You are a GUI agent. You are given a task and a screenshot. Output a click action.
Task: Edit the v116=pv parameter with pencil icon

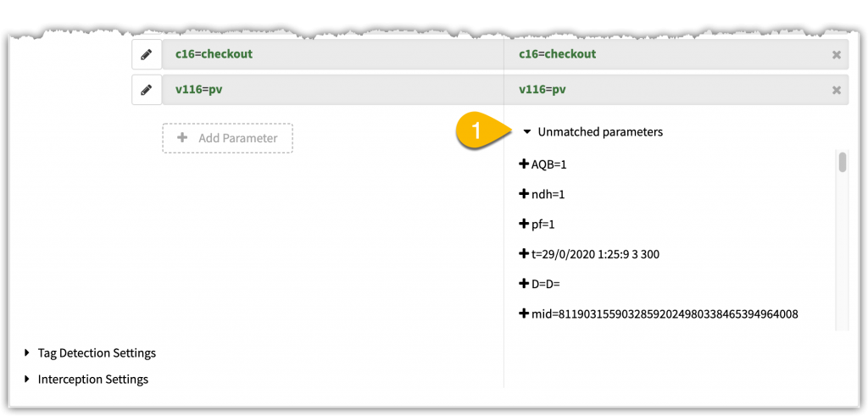click(x=147, y=90)
